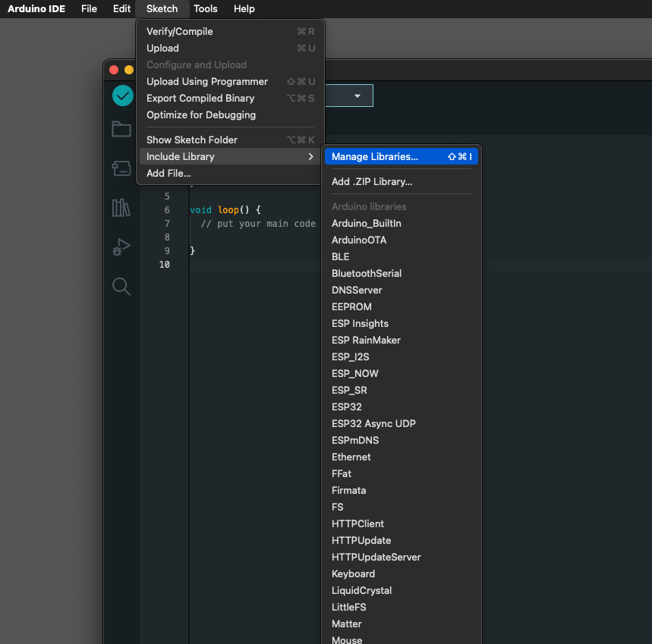Include the BluetoothSerial library
This screenshot has width=652, height=644.
click(402, 273)
